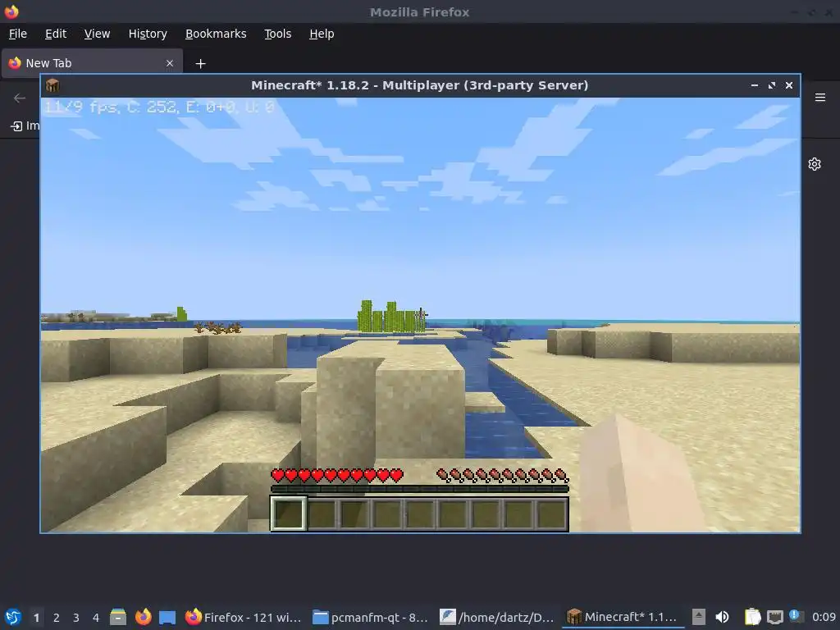Minimize the Minecraft window
Screen dimensions: 840x630
(x=755, y=85)
